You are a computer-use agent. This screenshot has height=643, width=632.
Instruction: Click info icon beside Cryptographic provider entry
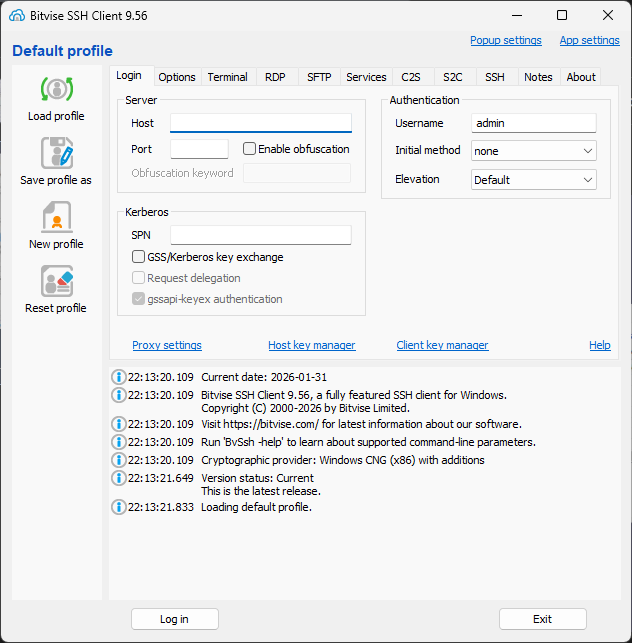pos(119,460)
